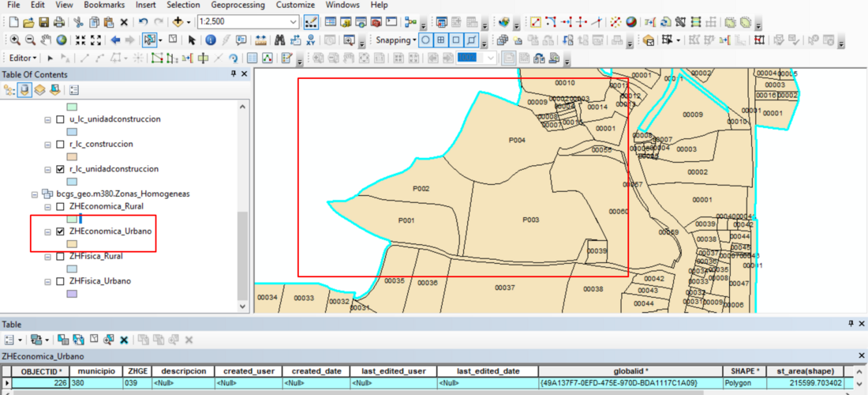Viewport: 868px width, 395px height.
Task: Select the Identify tool
Action: click(x=211, y=39)
